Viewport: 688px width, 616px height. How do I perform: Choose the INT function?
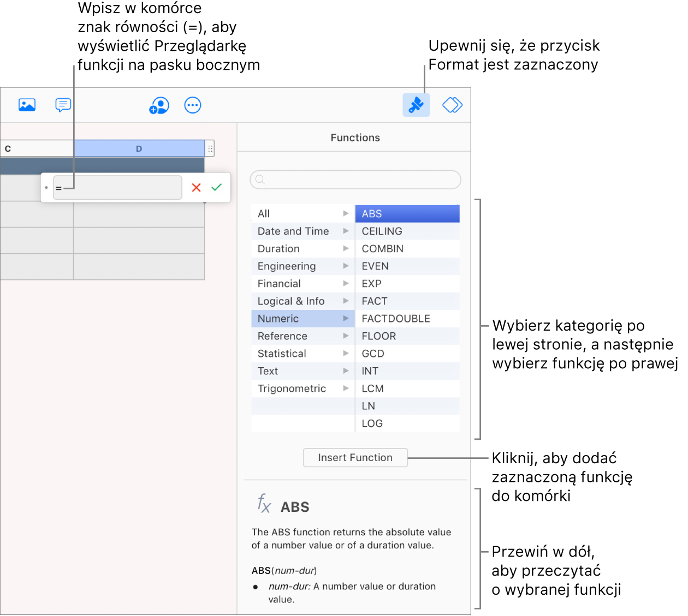pyautogui.click(x=407, y=371)
